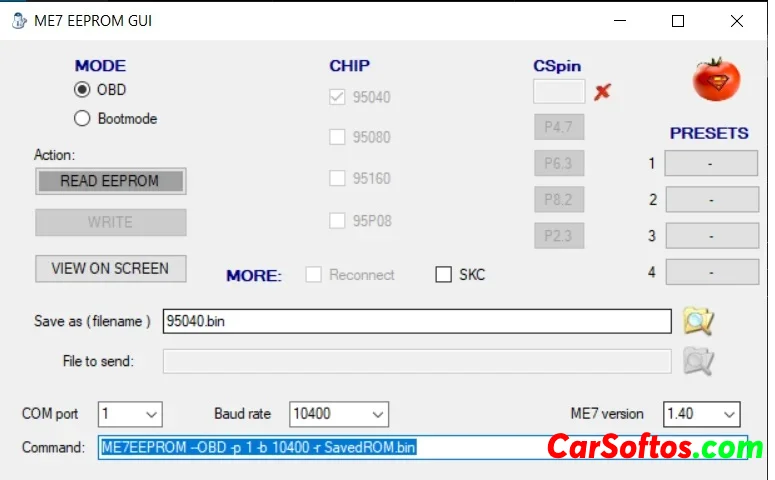Select preset slot 1 button
The height and width of the screenshot is (480, 775).
(710, 164)
